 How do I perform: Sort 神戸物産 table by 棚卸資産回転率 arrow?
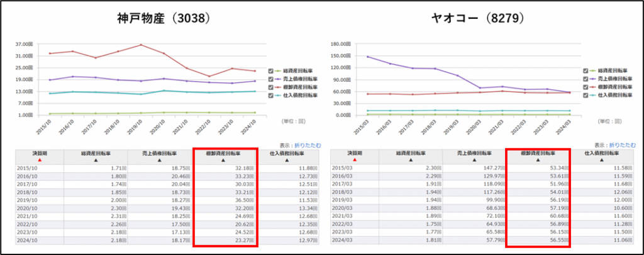[223, 161]
